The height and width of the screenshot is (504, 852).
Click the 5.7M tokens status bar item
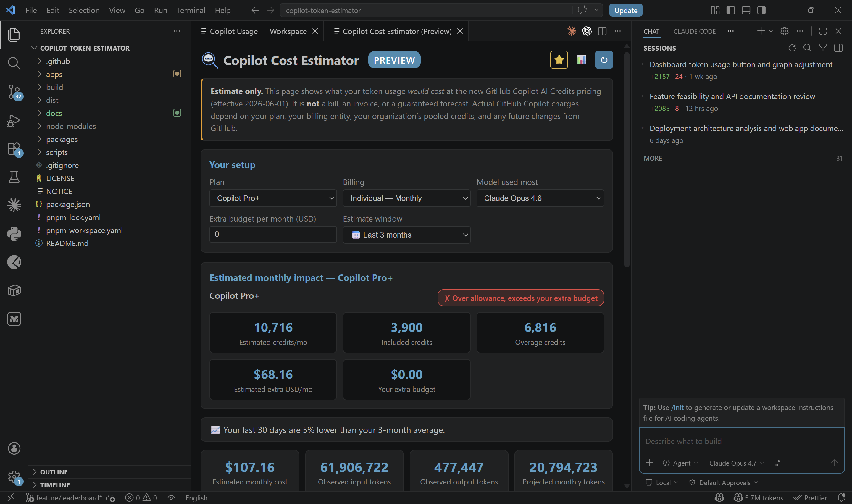click(758, 497)
